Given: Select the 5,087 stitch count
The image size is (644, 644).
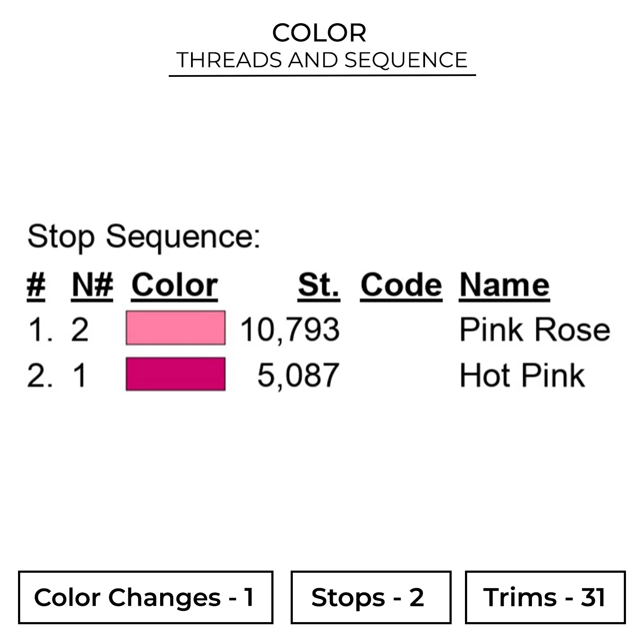Looking at the screenshot, I should [x=298, y=376].
